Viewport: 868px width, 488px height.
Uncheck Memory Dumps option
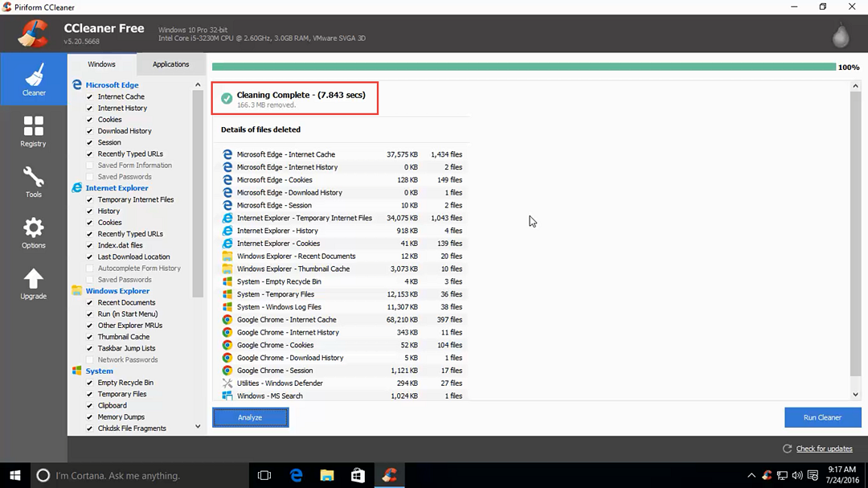90,417
